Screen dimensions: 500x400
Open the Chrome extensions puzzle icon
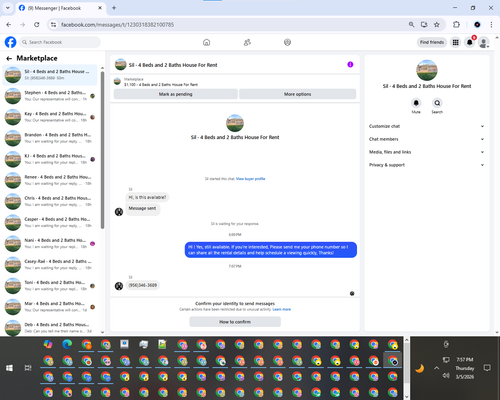click(x=456, y=24)
